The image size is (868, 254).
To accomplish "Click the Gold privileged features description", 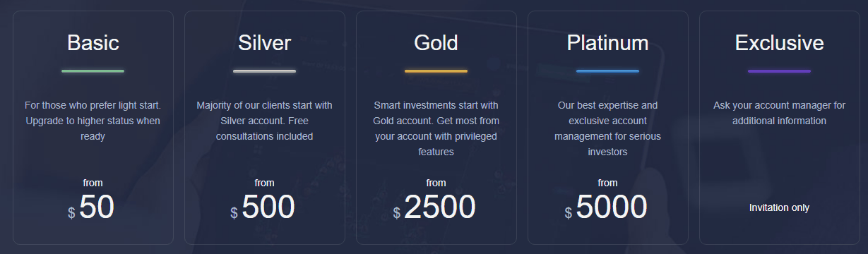I will point(436,128).
